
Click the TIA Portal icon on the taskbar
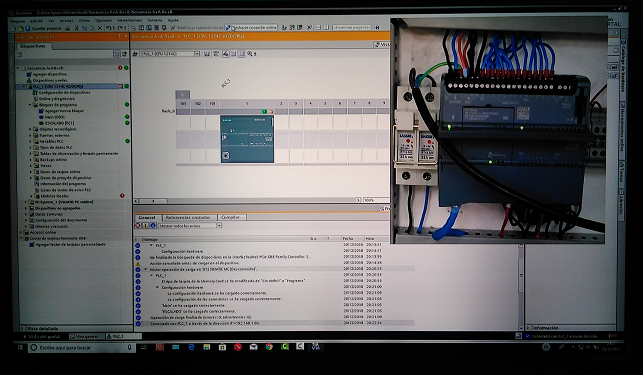tap(315, 347)
